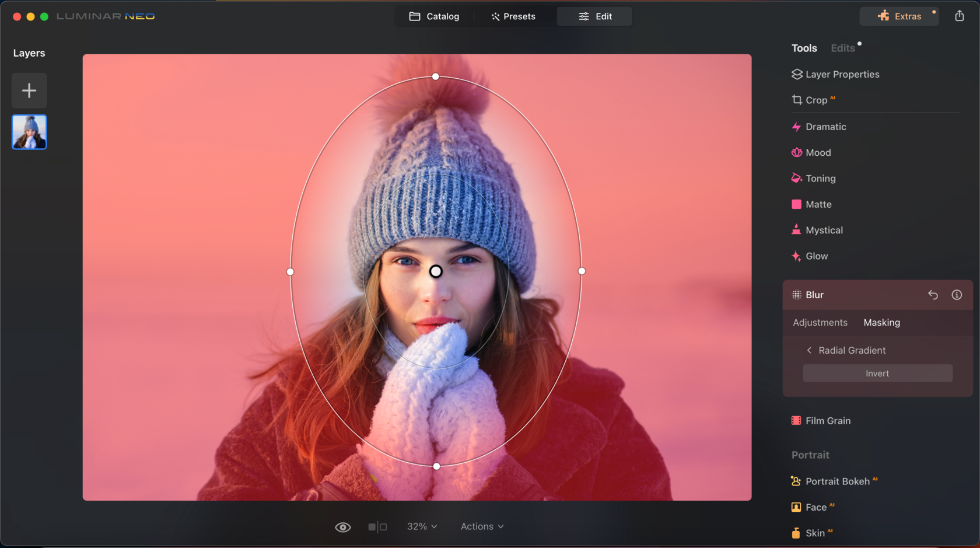Click the radial gradient center handle
The image size is (980, 548).
436,271
